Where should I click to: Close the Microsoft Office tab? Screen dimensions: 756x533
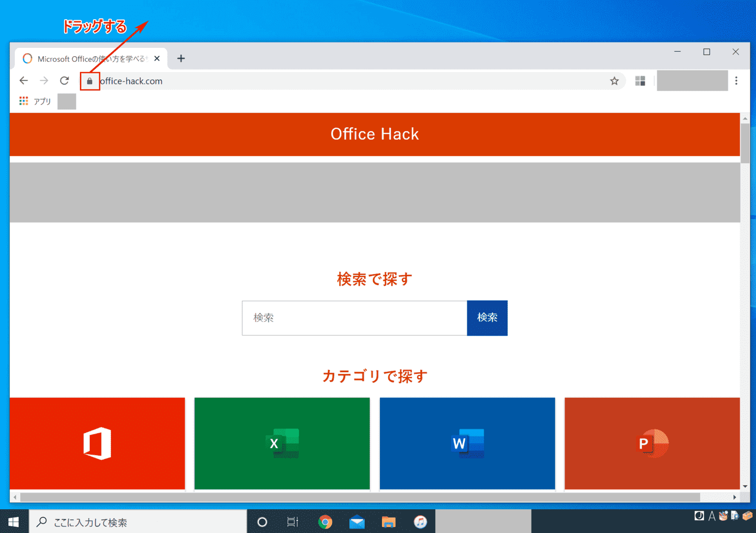click(157, 58)
